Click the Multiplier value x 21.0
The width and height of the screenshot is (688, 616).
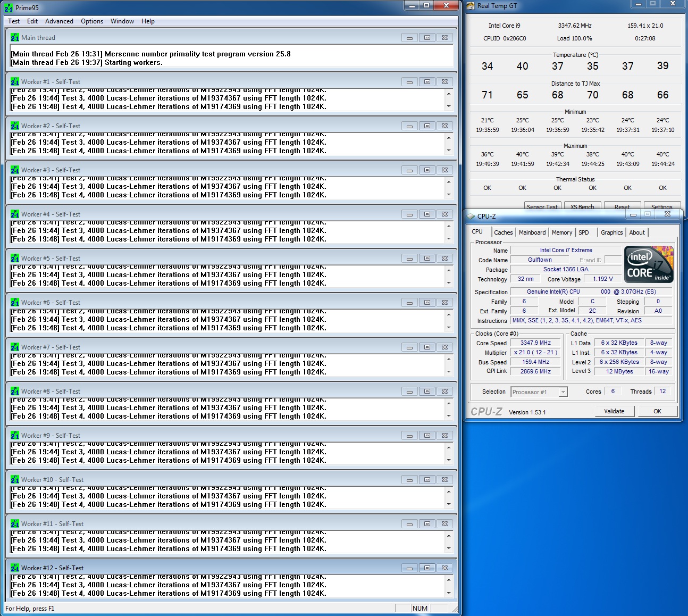tap(535, 353)
